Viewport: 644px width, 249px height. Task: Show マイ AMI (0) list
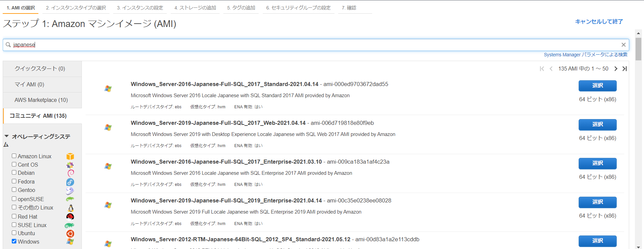pyautogui.click(x=42, y=84)
